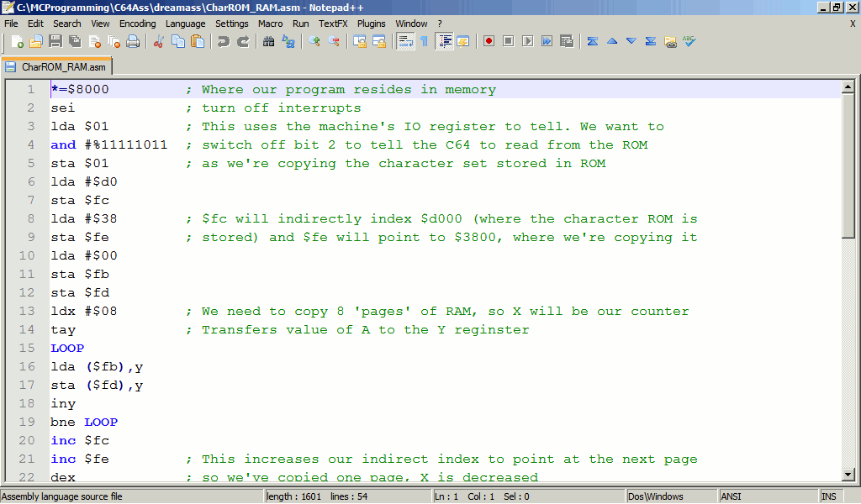Click the New file toolbar icon
This screenshot has height=504, width=861.
(16, 41)
